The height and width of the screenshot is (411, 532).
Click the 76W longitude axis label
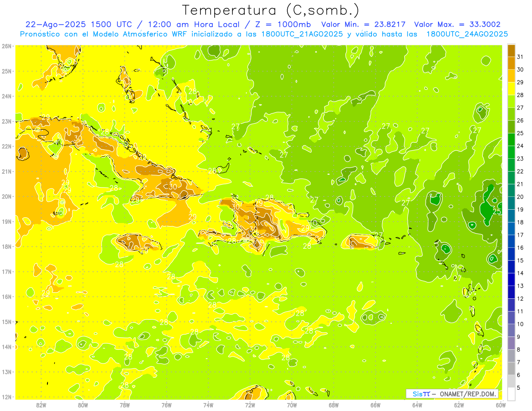(x=167, y=405)
